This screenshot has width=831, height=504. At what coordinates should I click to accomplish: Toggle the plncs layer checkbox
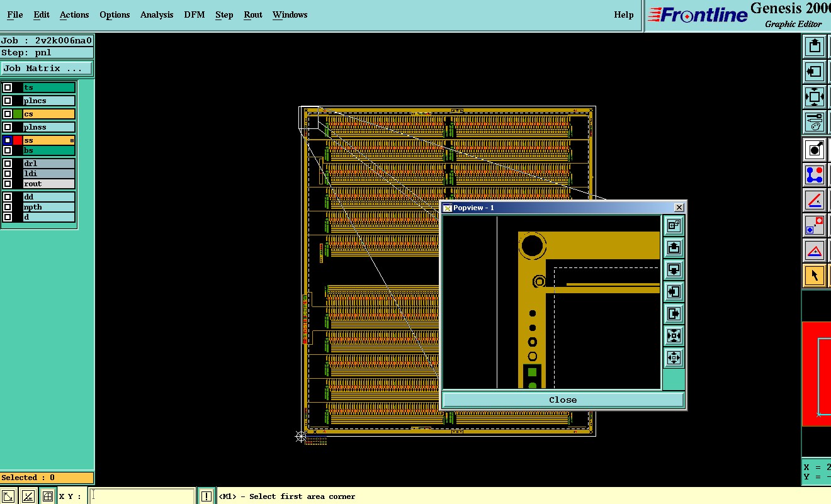pyautogui.click(x=8, y=101)
